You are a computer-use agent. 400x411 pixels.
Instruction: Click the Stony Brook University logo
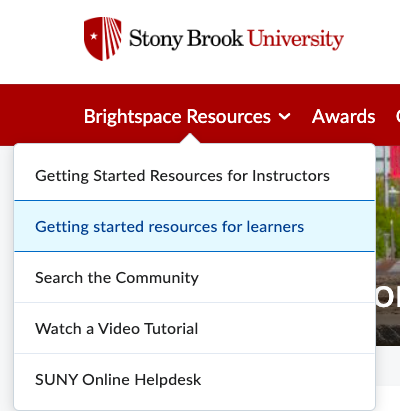click(214, 39)
